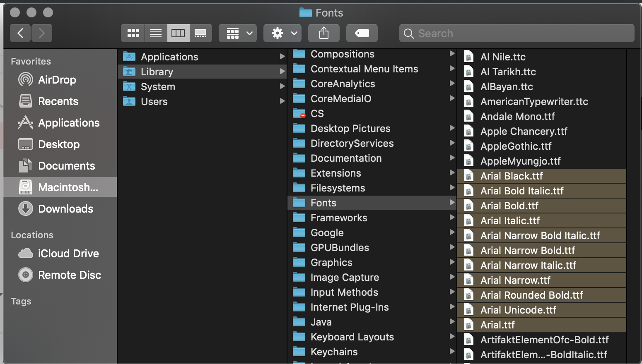Open Desktop from the sidebar
This screenshot has height=364, width=642.
[x=60, y=144]
